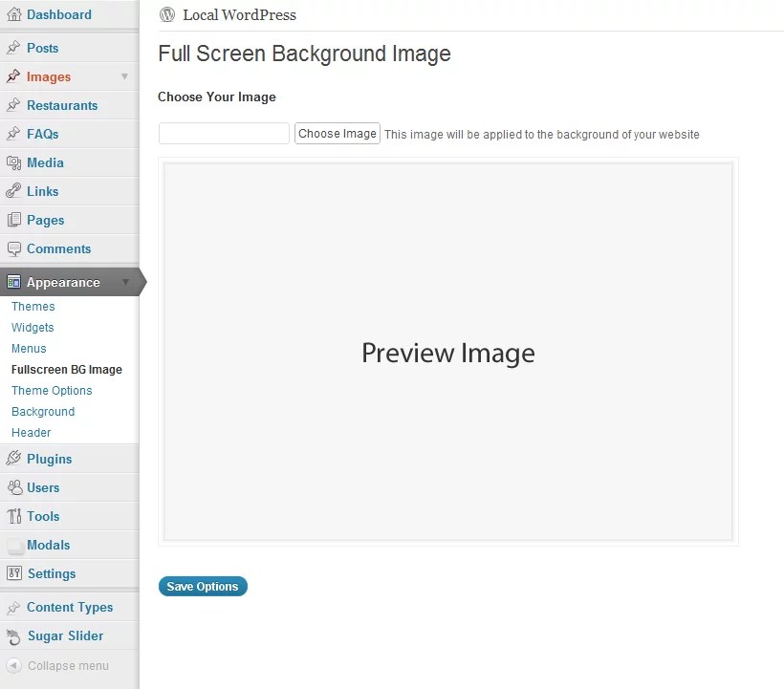Open the Content Types menu item
The width and height of the screenshot is (784, 689).
(x=71, y=607)
